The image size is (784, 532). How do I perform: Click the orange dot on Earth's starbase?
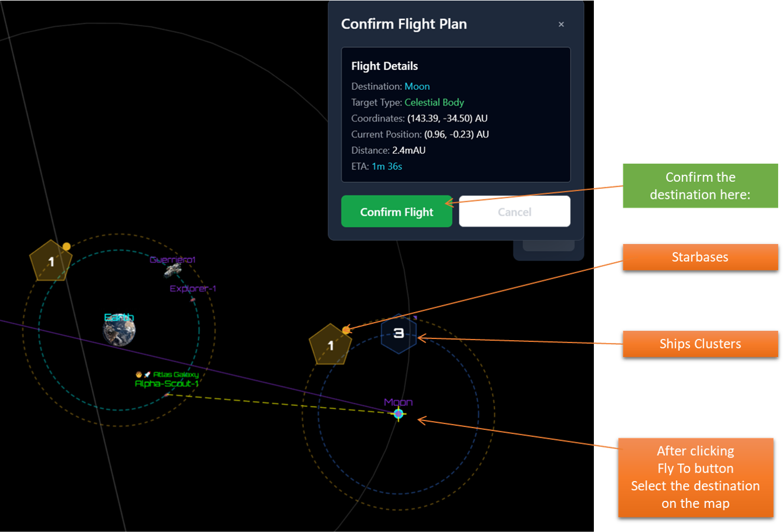(x=66, y=246)
